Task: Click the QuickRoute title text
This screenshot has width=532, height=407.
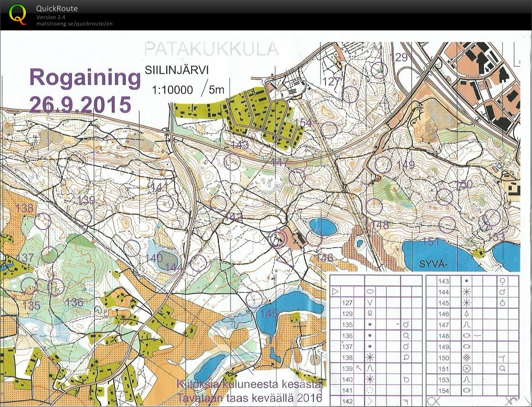Action: click(x=57, y=8)
